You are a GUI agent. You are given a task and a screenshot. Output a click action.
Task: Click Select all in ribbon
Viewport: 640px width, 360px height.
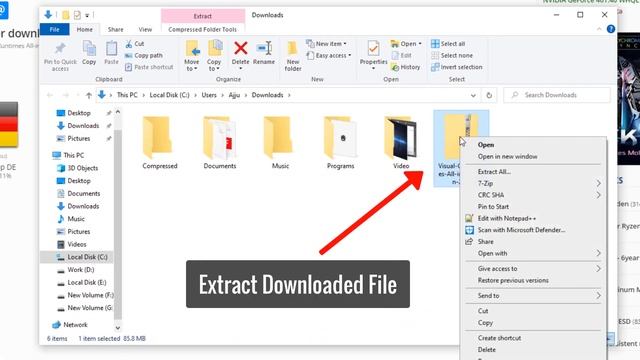(448, 44)
